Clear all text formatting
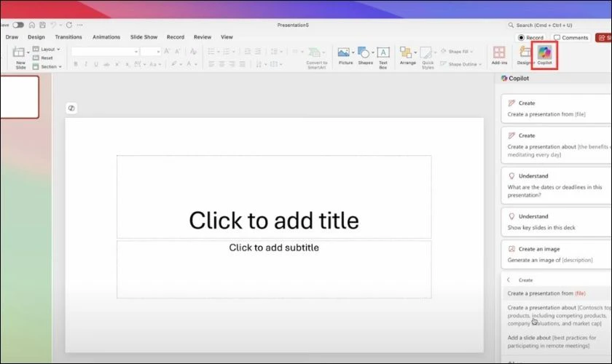The width and height of the screenshot is (612, 364). (x=193, y=51)
